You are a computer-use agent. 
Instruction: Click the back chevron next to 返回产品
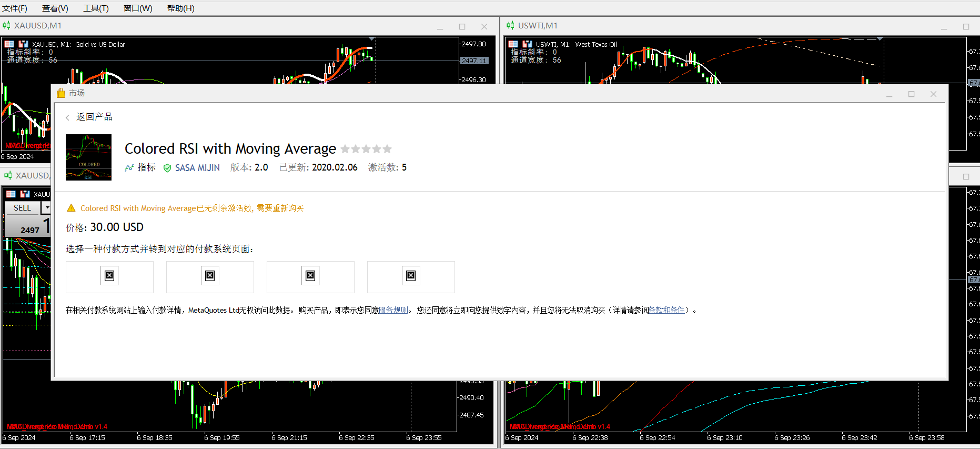(67, 117)
